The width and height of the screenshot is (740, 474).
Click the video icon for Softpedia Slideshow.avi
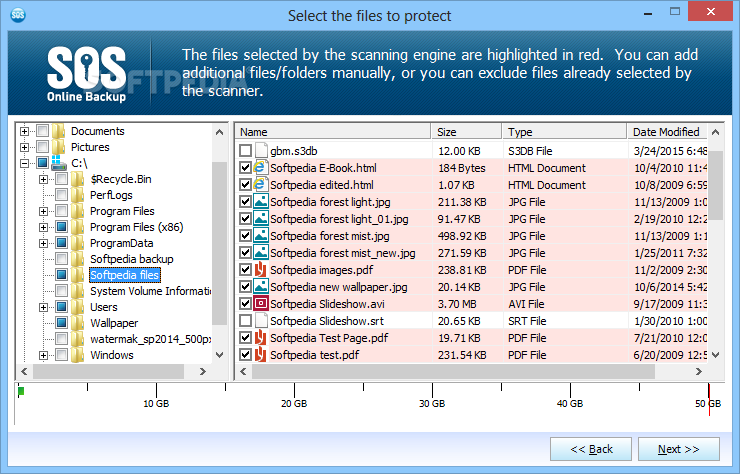tap(261, 304)
